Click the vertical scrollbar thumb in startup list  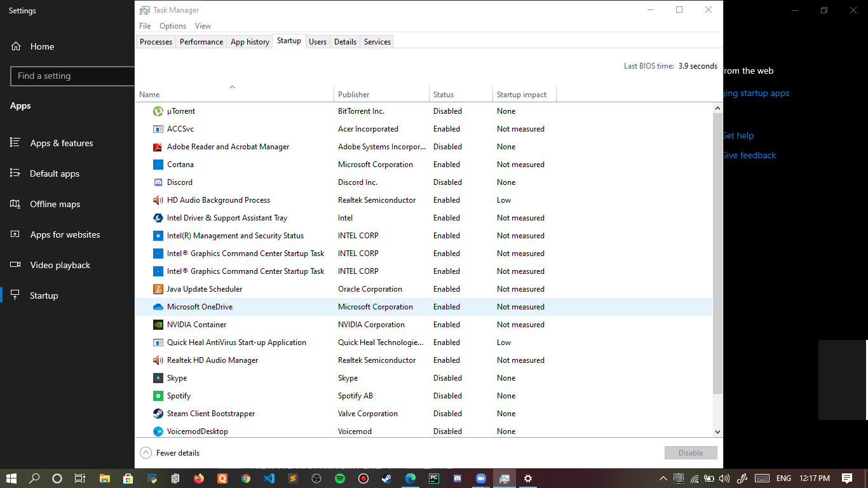(x=718, y=254)
